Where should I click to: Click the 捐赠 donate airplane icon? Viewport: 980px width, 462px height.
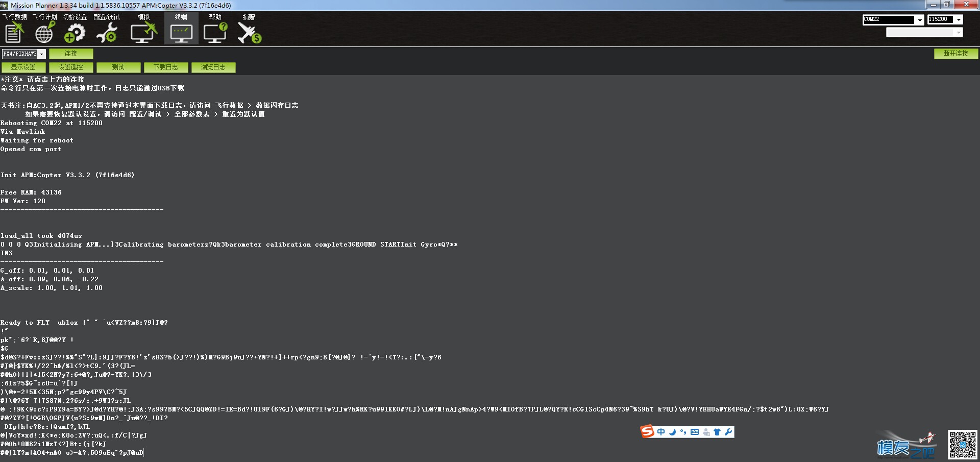point(249,33)
